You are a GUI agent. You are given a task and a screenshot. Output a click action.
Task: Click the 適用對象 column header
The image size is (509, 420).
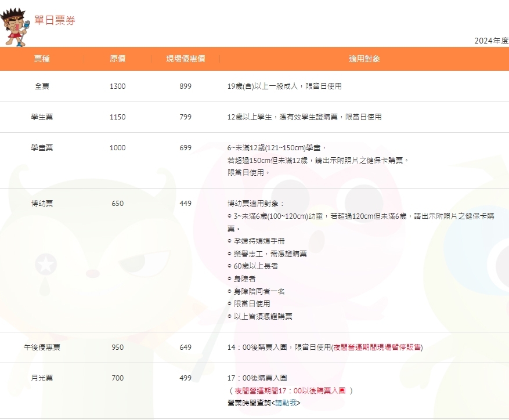coord(364,59)
